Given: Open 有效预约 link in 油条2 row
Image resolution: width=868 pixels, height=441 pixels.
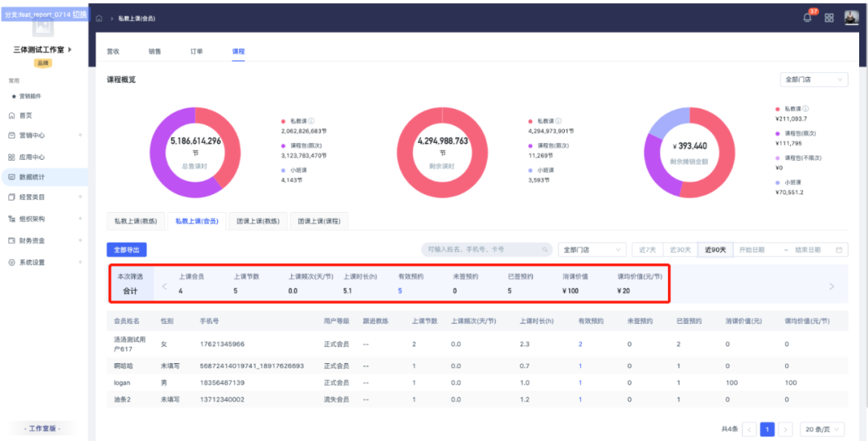Looking at the screenshot, I should 580,399.
